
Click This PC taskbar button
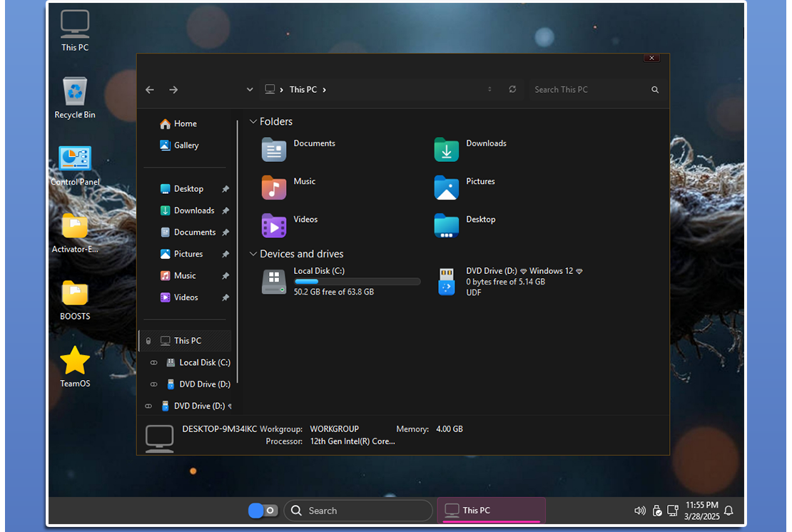pos(491,511)
